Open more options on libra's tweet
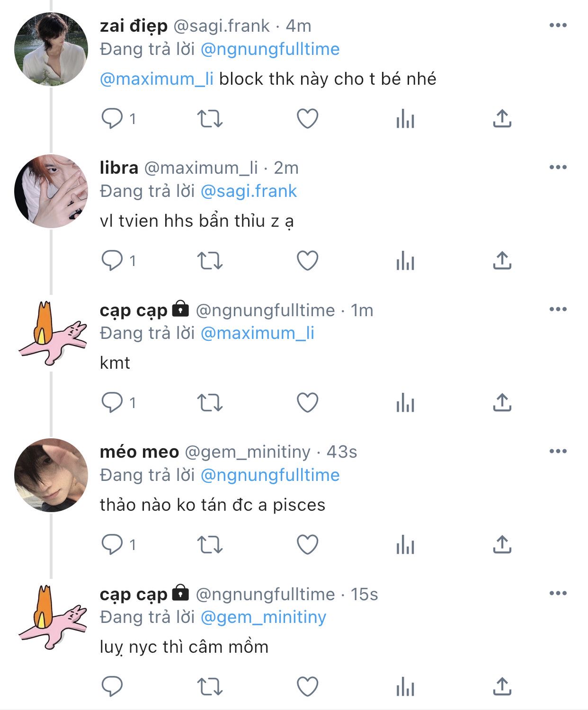This screenshot has height=710, width=588. pyautogui.click(x=558, y=168)
